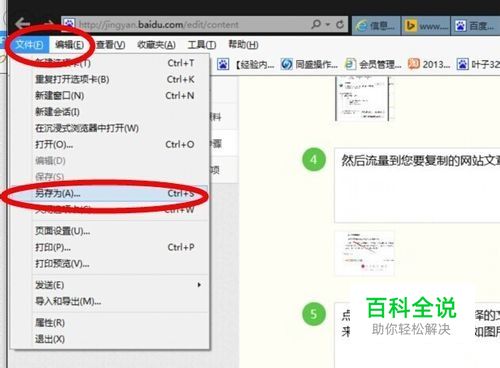
Task: Switch to the 百度 browser tab
Action: [476, 25]
